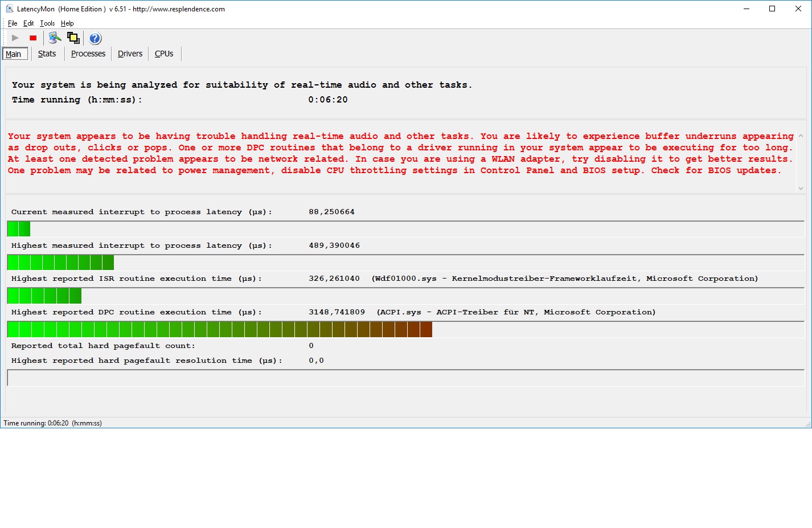Open the in-depth latency analysis tool icon
The height and width of the screenshot is (528, 812).
tap(55, 38)
